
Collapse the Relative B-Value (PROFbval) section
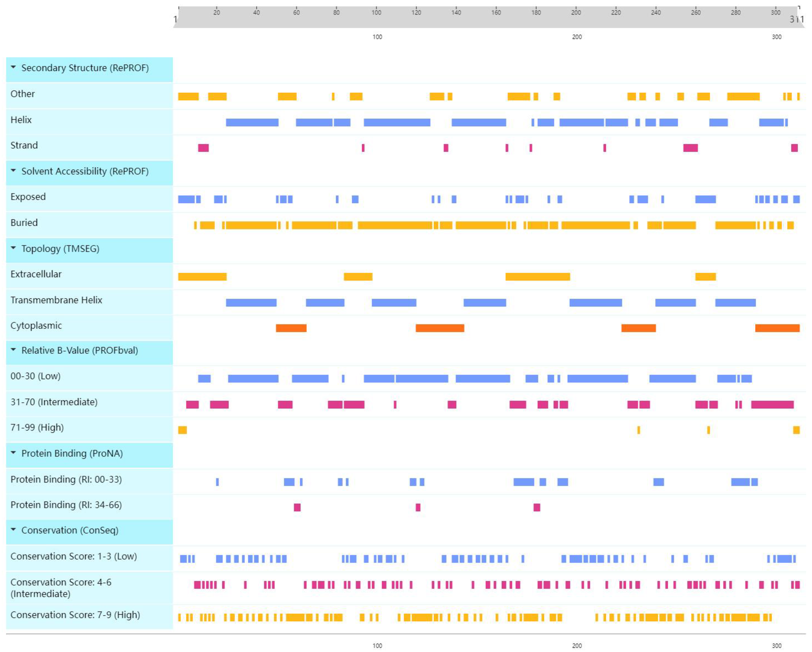pos(13,350)
